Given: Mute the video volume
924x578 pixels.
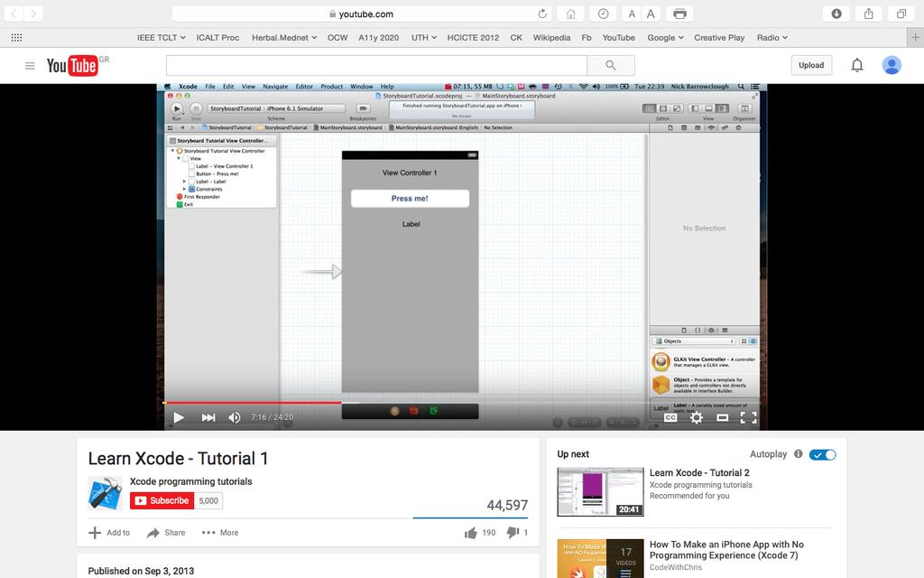Looking at the screenshot, I should click(x=234, y=417).
